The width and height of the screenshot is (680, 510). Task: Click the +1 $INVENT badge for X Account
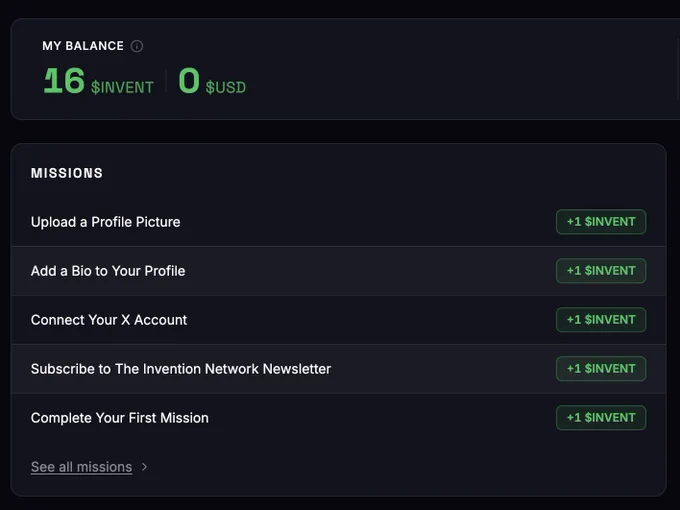(601, 320)
